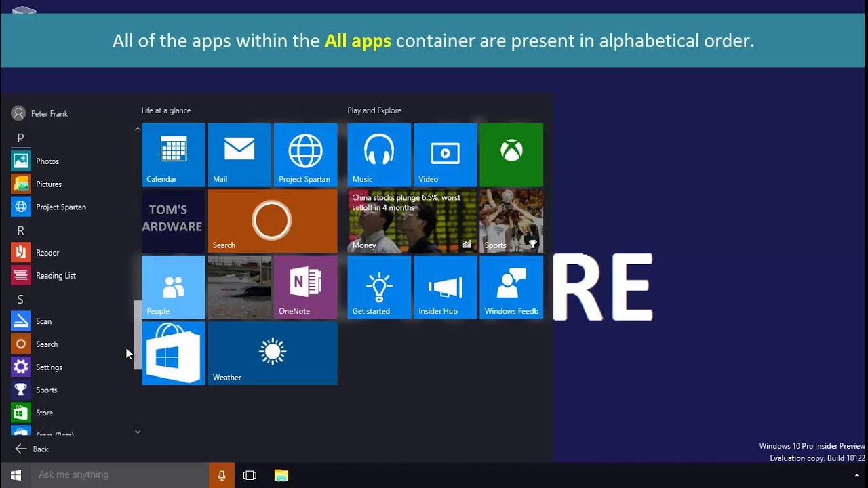Open File Explorer on the taskbar
Image resolution: width=868 pixels, height=488 pixels.
pyautogui.click(x=281, y=475)
